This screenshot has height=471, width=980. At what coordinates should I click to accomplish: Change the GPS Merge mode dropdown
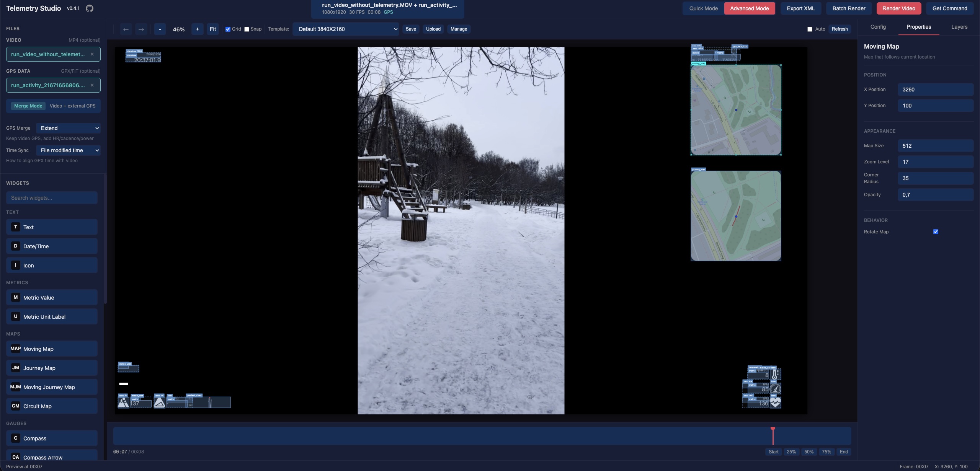pyautogui.click(x=68, y=128)
